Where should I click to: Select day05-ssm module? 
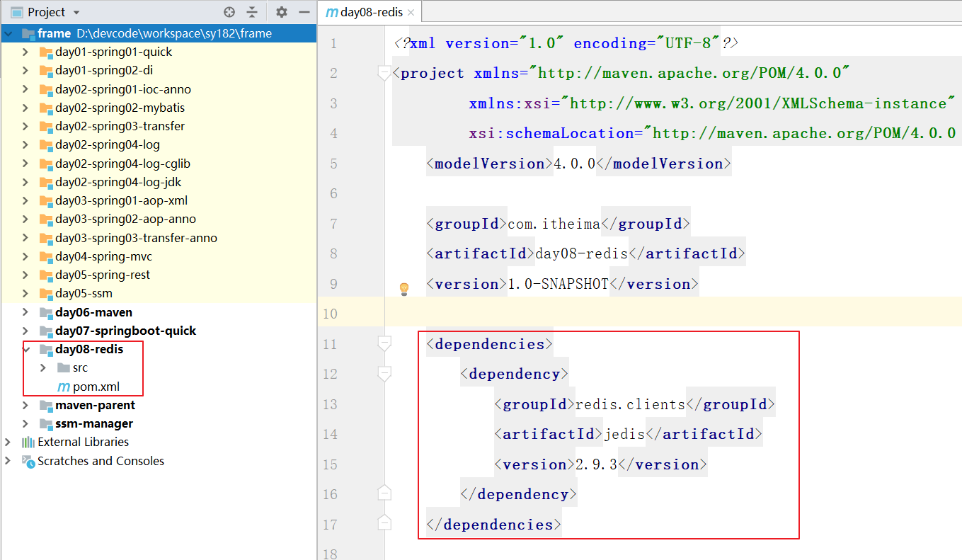pos(84,293)
